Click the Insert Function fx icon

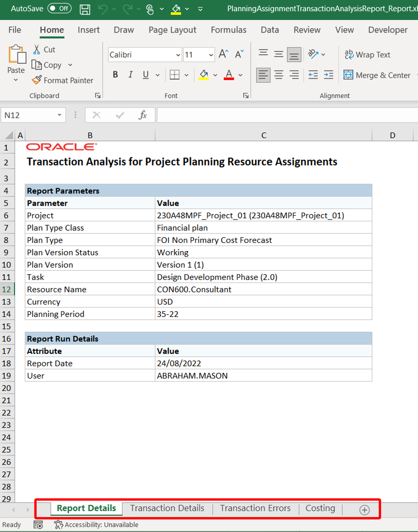(143, 115)
